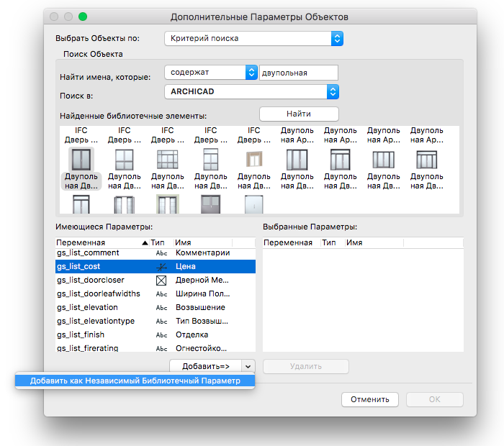This screenshot has width=504, height=446.
Task: Select the gs_list_comment variable row
Action: tap(156, 253)
